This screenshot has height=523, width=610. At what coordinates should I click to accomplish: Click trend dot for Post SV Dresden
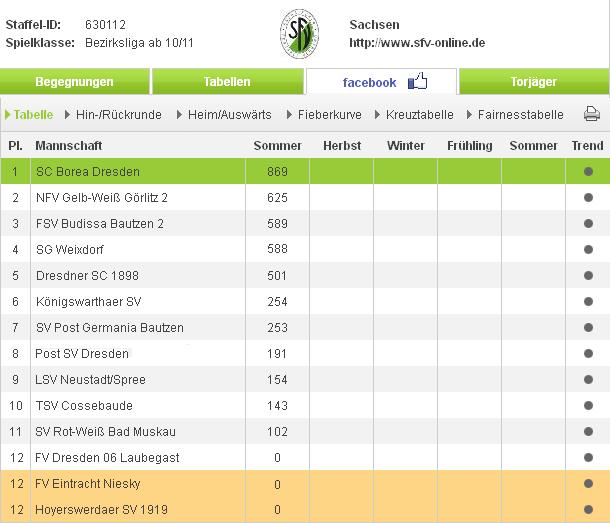pyautogui.click(x=588, y=353)
